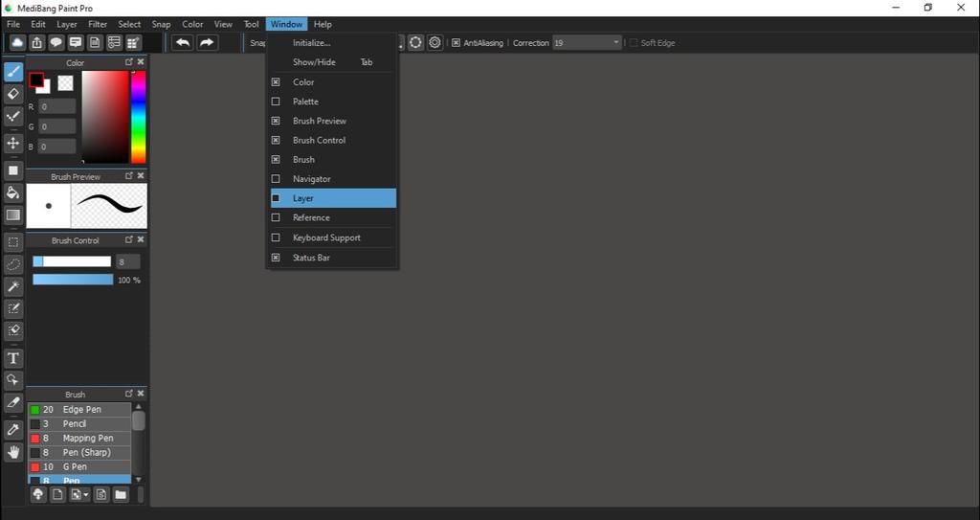Close the Brush Control panel

click(x=141, y=239)
